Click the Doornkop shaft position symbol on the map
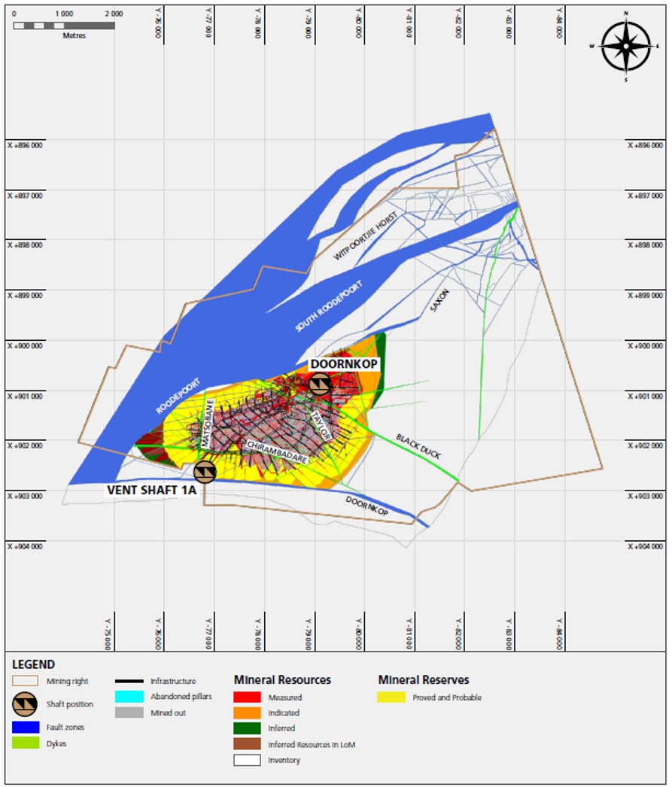672x787 pixels. pos(320,384)
